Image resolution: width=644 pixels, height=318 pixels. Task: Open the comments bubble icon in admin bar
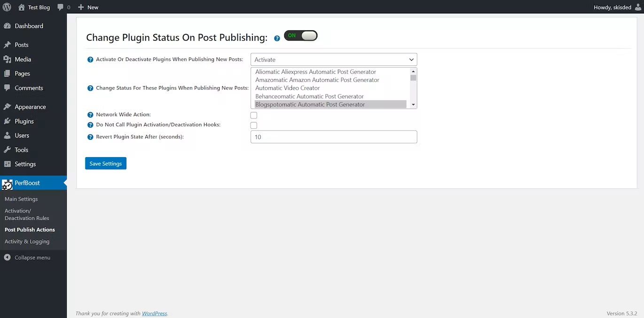click(x=60, y=8)
